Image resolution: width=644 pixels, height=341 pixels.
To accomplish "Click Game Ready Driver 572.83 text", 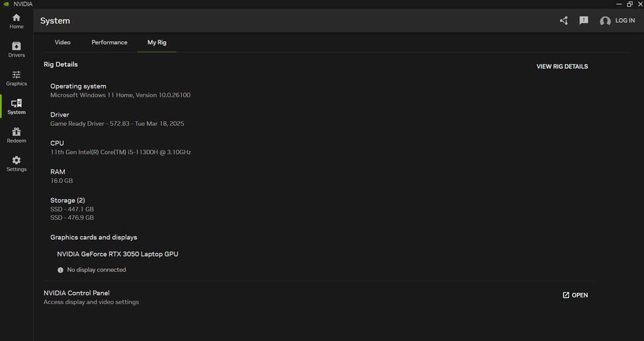I will (117, 123).
